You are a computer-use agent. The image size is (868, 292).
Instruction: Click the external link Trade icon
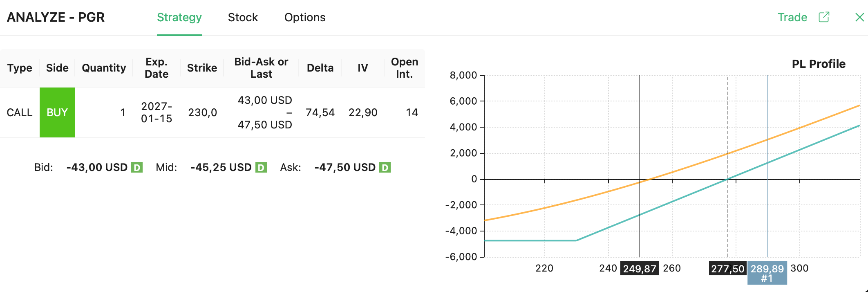point(823,17)
